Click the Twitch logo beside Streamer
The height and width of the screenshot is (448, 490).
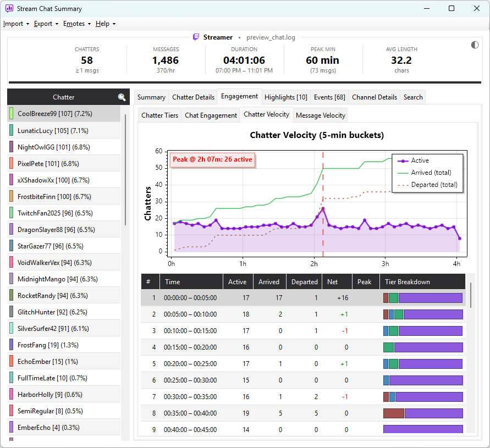point(196,37)
